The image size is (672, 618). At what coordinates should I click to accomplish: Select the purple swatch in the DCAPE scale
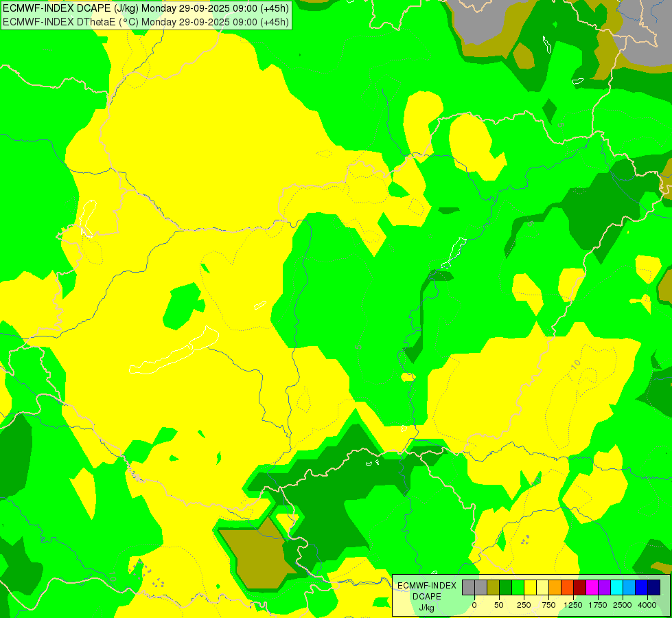tap(604, 587)
